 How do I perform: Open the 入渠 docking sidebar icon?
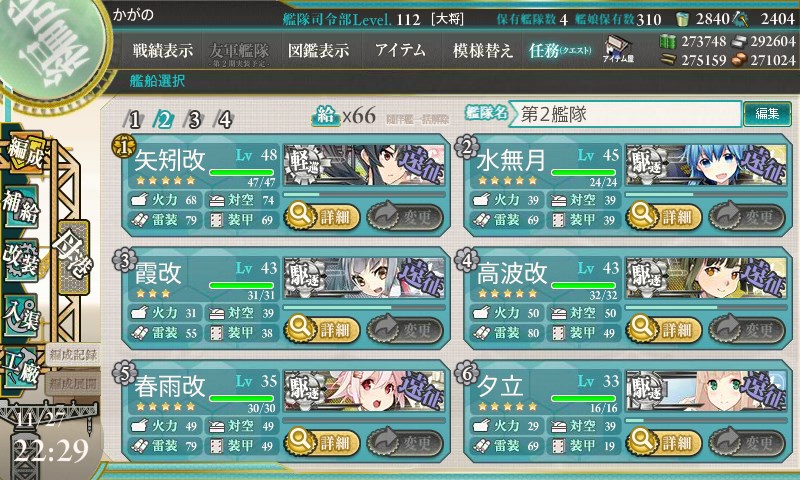click(x=21, y=315)
